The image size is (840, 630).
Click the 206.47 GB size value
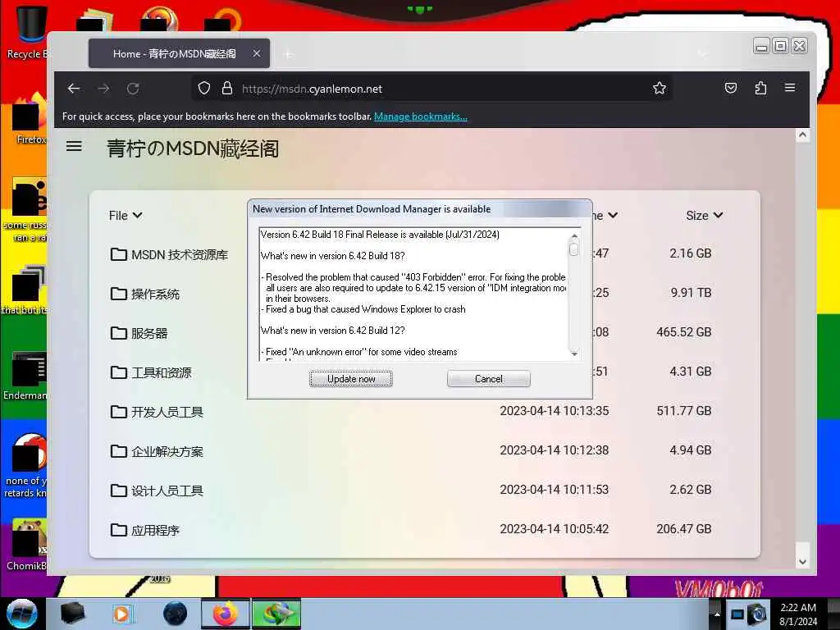pyautogui.click(x=684, y=529)
